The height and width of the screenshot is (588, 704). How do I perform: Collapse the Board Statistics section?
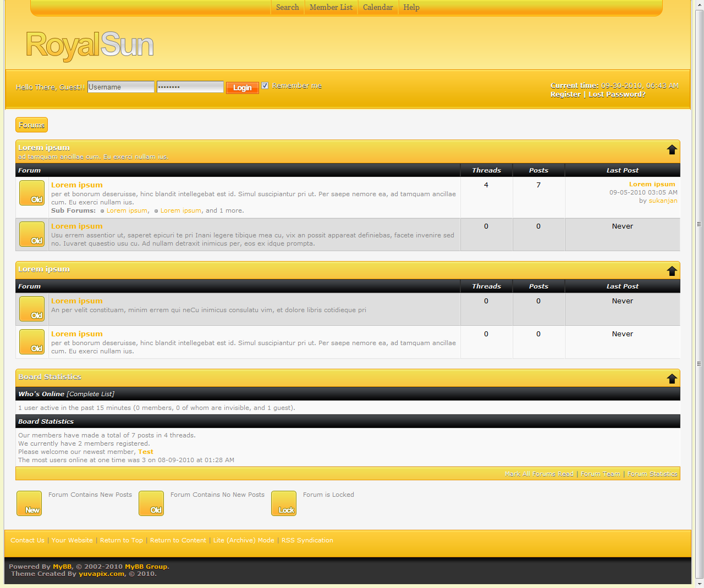tap(672, 379)
